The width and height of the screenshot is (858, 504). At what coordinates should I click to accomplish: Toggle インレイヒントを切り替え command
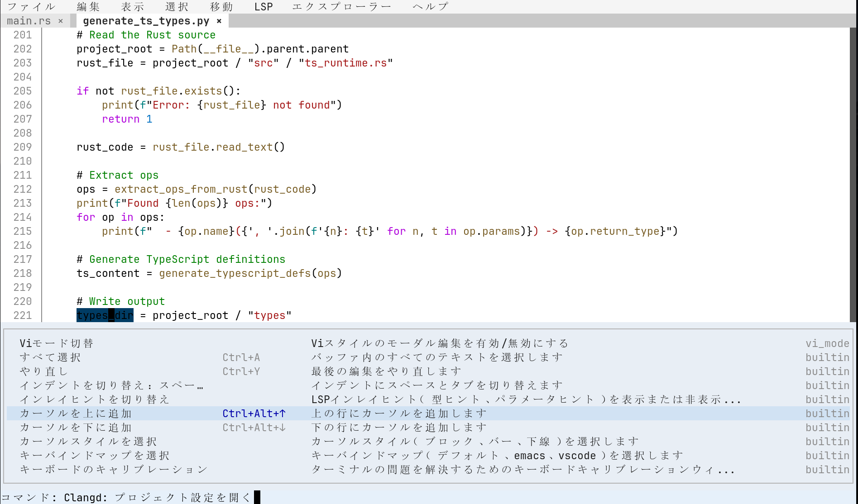point(95,399)
